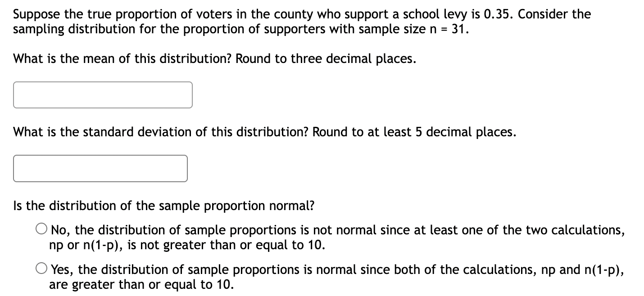644x296 pixels.
Task: Click the empty radio circle next to 'No'
Action: tap(41, 229)
